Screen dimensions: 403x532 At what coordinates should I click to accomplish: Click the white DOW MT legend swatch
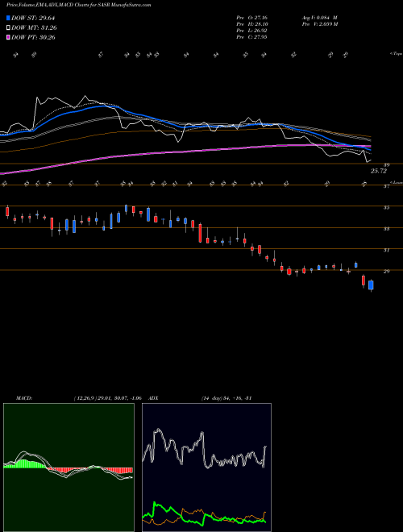click(x=8, y=28)
